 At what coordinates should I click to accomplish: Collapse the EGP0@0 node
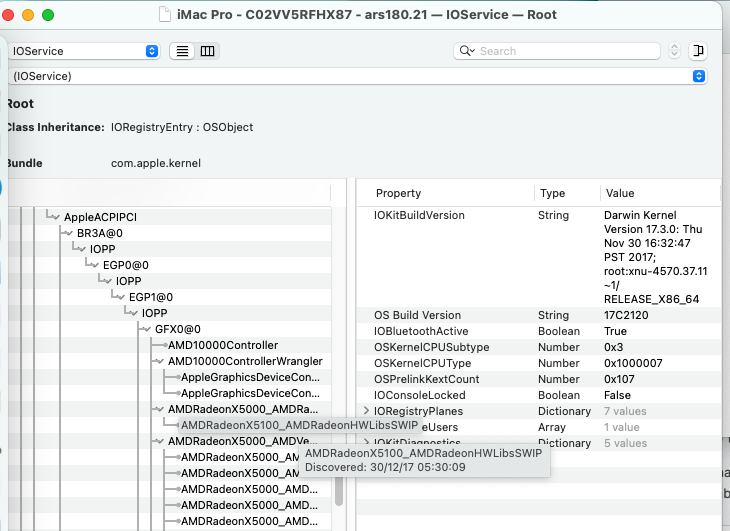(95, 265)
